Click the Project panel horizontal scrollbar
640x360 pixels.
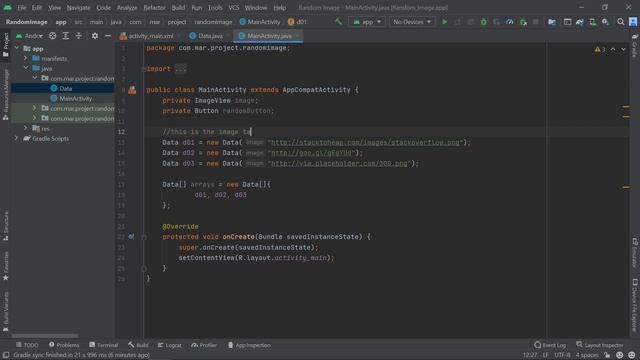[45, 336]
